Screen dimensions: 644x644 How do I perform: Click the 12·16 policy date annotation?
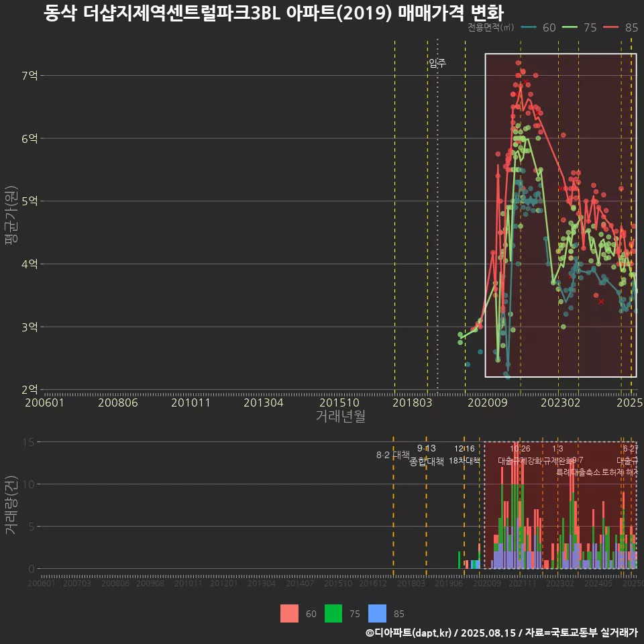tap(464, 449)
